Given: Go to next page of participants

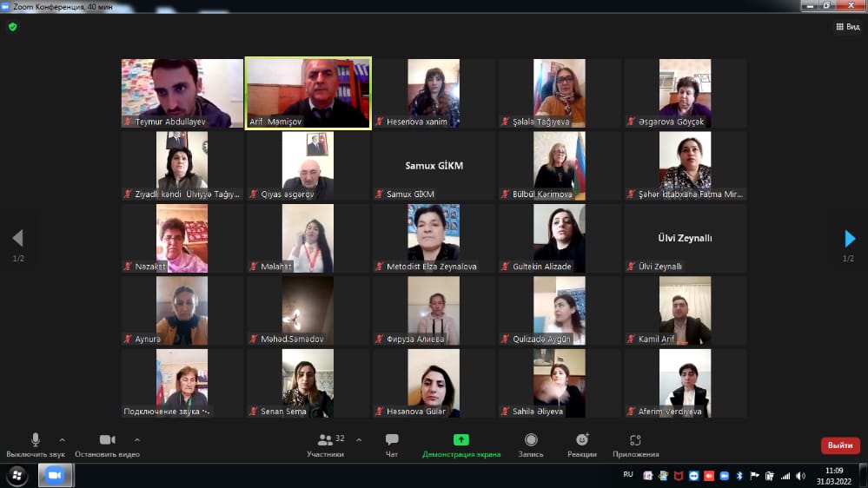Looking at the screenshot, I should pyautogui.click(x=850, y=239).
